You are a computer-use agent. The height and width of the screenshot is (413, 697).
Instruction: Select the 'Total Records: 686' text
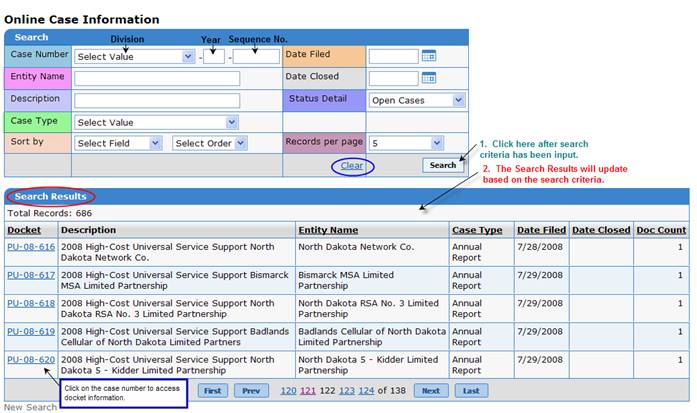[x=49, y=213]
